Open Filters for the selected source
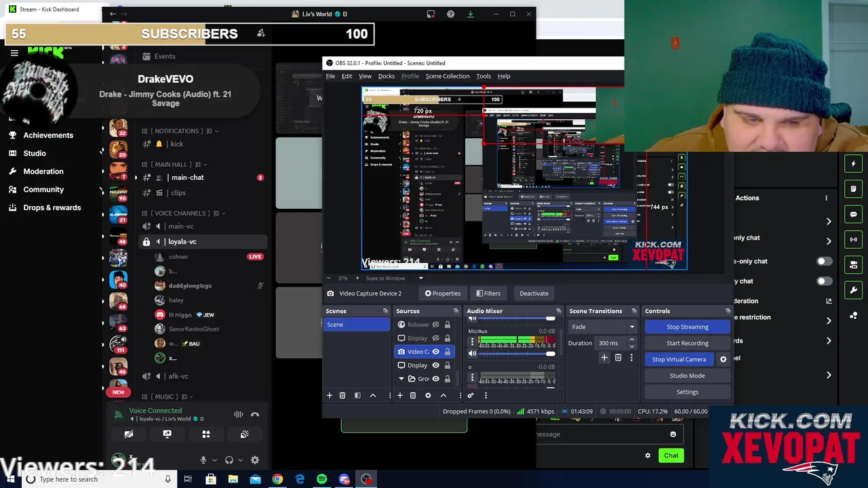Screen dimensions: 868x488 [x=488, y=293]
